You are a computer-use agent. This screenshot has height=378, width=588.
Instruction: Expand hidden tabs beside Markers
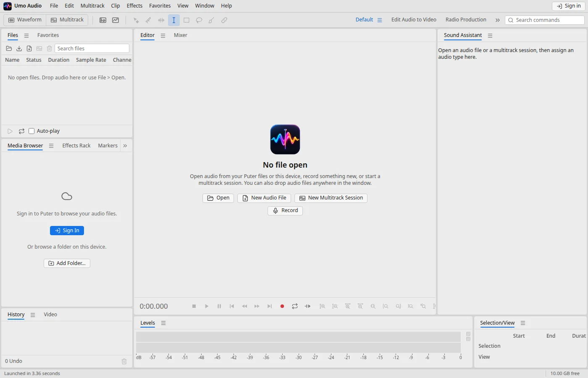pyautogui.click(x=125, y=146)
